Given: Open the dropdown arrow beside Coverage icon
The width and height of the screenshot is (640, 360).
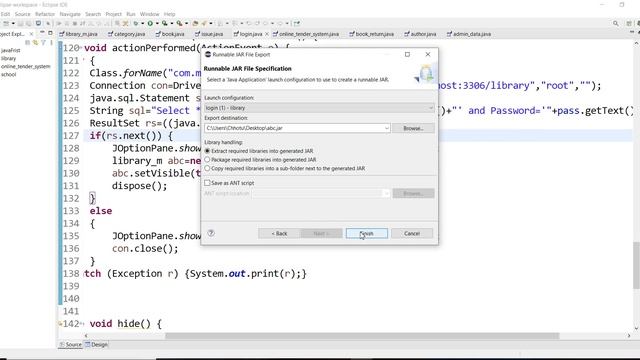Looking at the screenshot, I should click(171, 23).
